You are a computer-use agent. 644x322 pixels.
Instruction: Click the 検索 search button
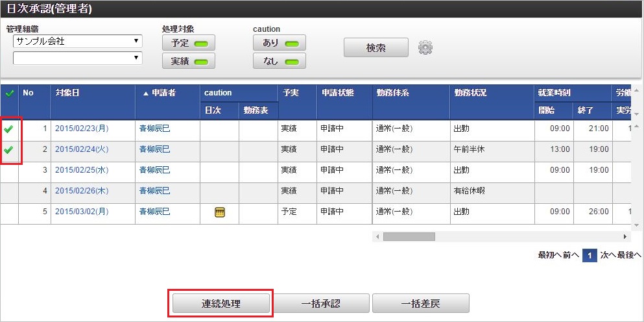tap(376, 47)
